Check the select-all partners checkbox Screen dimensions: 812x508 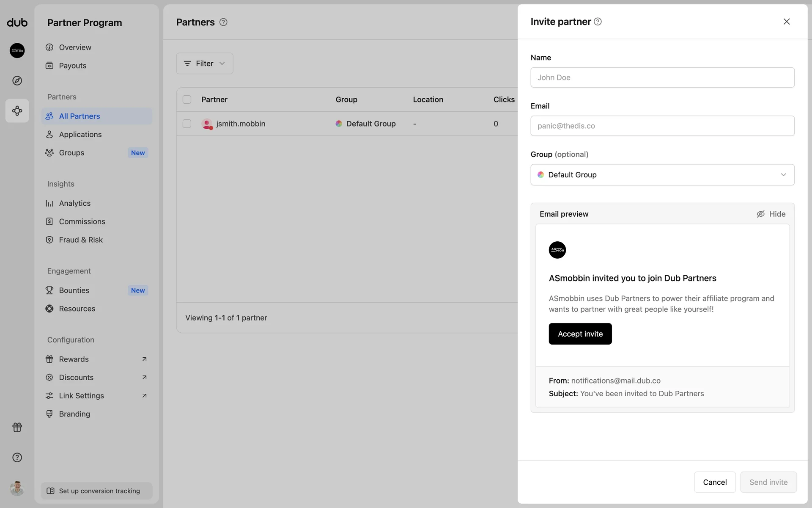point(187,99)
